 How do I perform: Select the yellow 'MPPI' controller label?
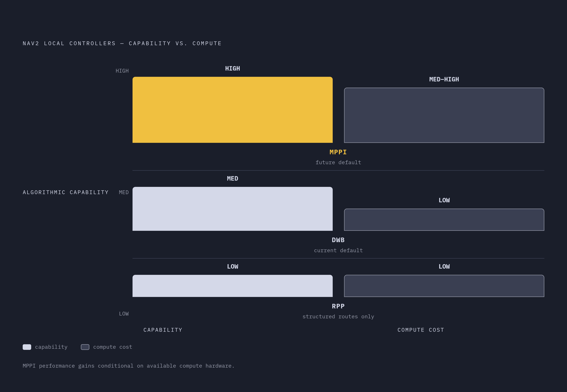coord(338,152)
